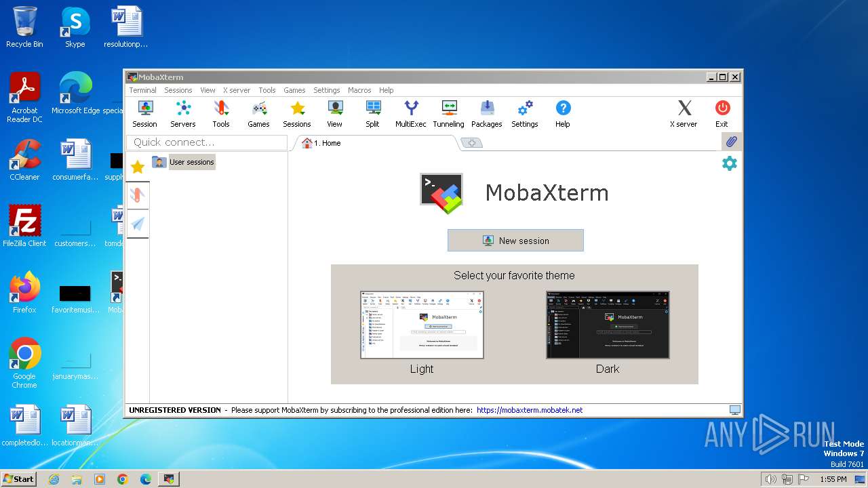Open the View toolbar icon

click(x=335, y=114)
